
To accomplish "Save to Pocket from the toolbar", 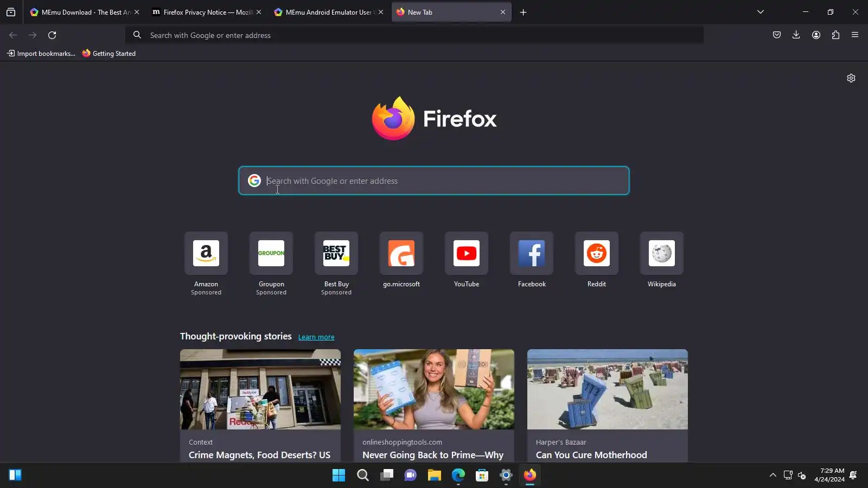I will click(x=777, y=35).
